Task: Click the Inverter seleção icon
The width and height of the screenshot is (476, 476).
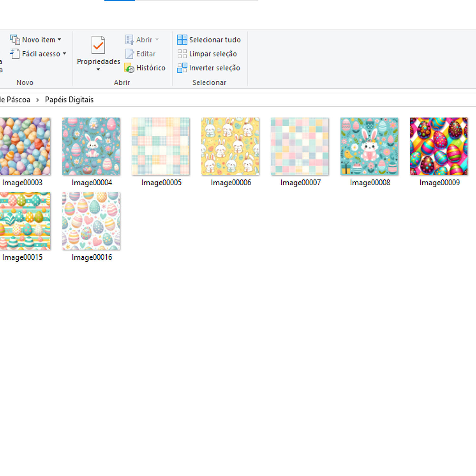Action: pyautogui.click(x=182, y=68)
